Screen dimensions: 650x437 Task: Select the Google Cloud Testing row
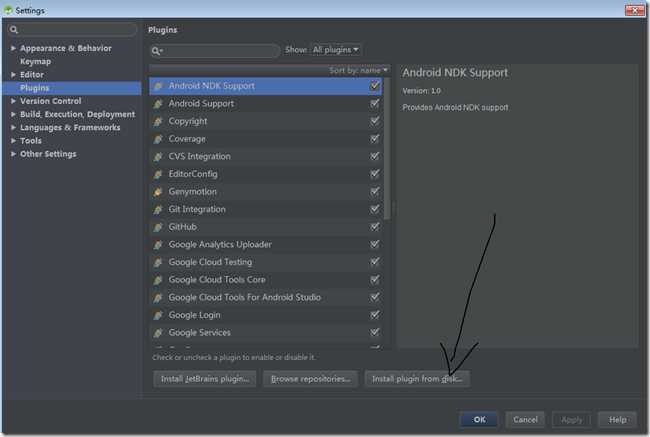tap(266, 262)
